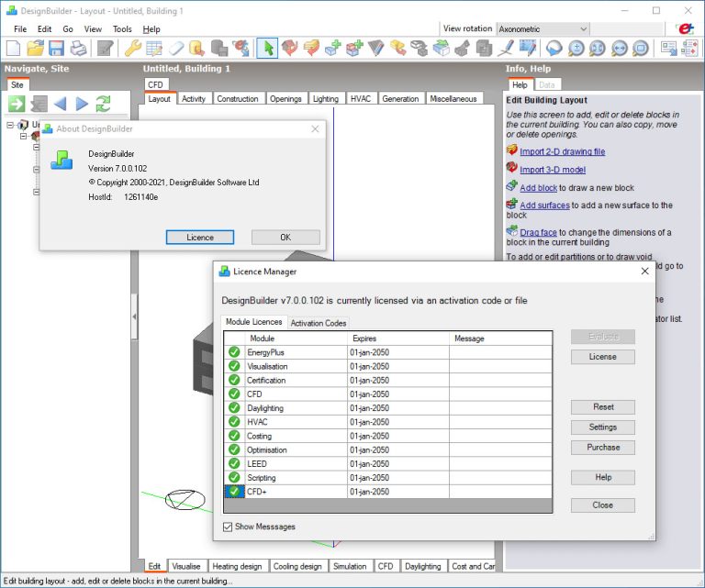This screenshot has height=588, width=705.
Task: Print using the printer toolbar icon
Action: (78, 48)
